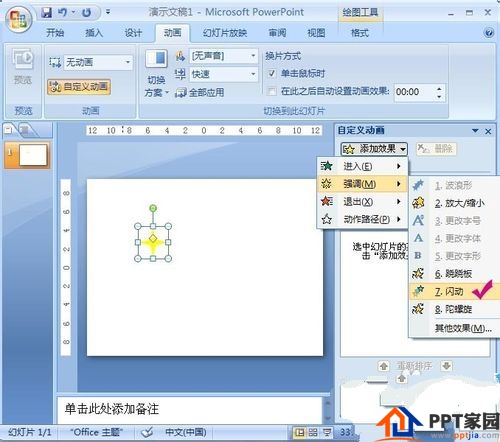Click the "Office 主题" status entry

pyautogui.click(x=96, y=433)
